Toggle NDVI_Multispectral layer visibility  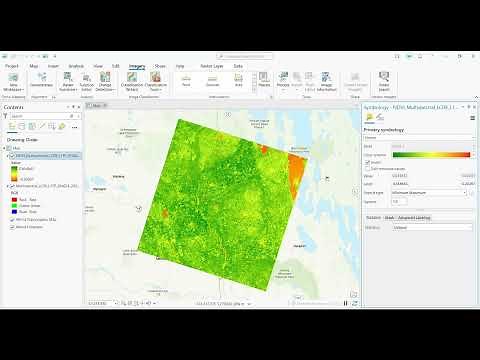coord(12,156)
